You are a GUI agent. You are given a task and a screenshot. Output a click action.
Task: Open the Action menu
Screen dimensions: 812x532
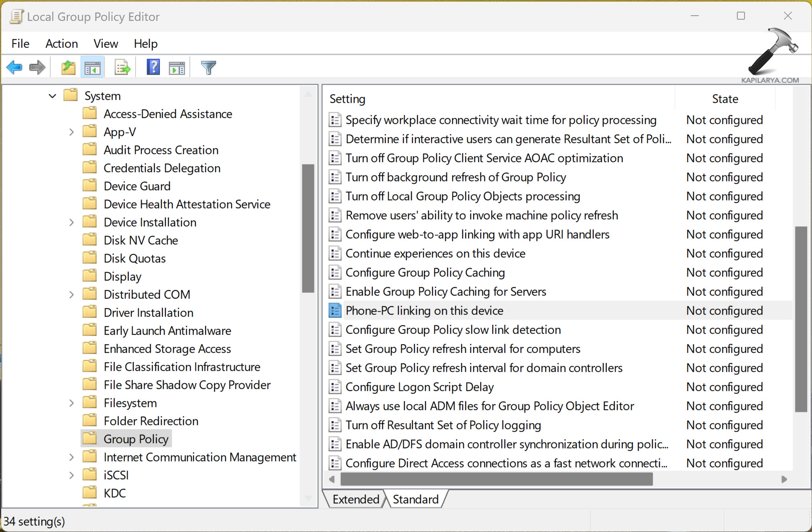point(61,43)
